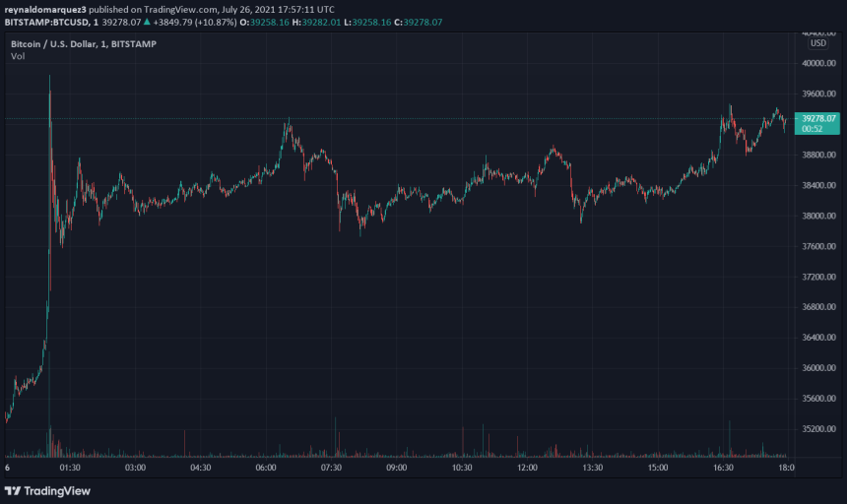
Task: Click the H:39282.01 high value in header
Action: pyautogui.click(x=316, y=22)
